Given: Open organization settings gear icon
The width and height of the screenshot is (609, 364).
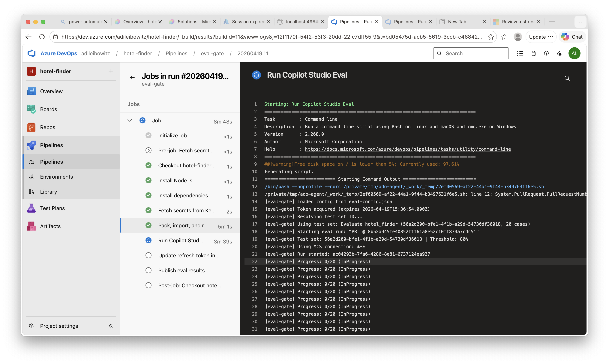Looking at the screenshot, I should point(559,53).
